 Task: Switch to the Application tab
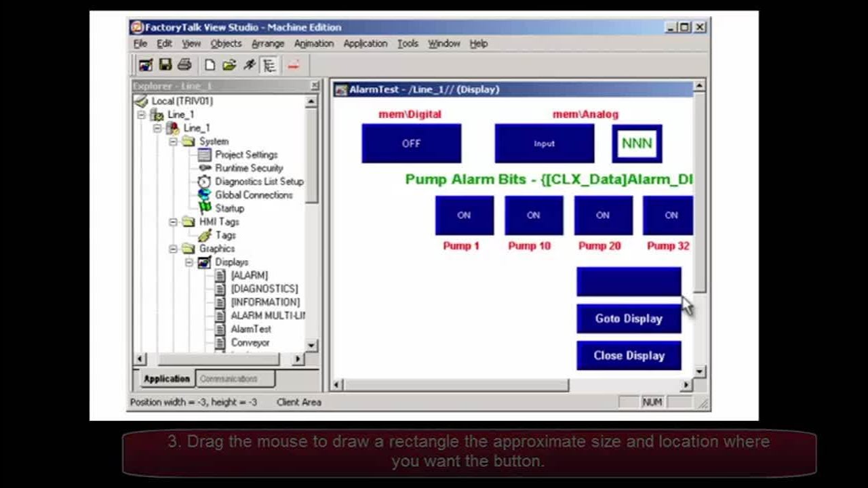click(167, 379)
